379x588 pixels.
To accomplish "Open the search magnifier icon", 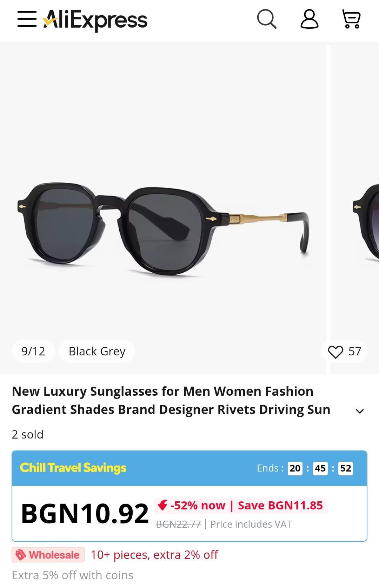I will (267, 19).
